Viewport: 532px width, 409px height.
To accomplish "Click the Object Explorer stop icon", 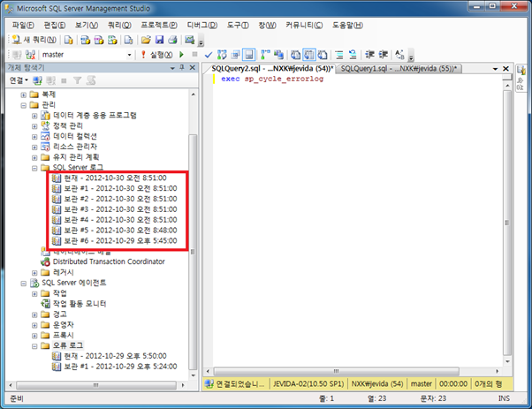I will pyautogui.click(x=64, y=80).
